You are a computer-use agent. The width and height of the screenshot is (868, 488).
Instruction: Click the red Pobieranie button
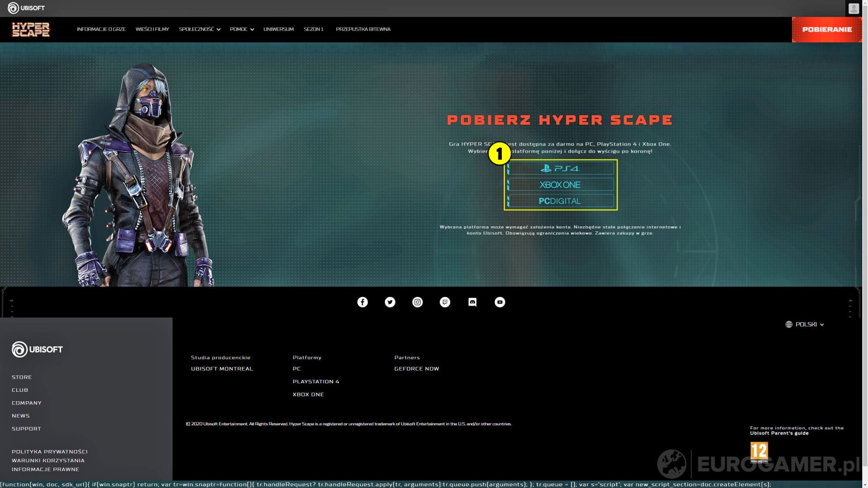(827, 29)
